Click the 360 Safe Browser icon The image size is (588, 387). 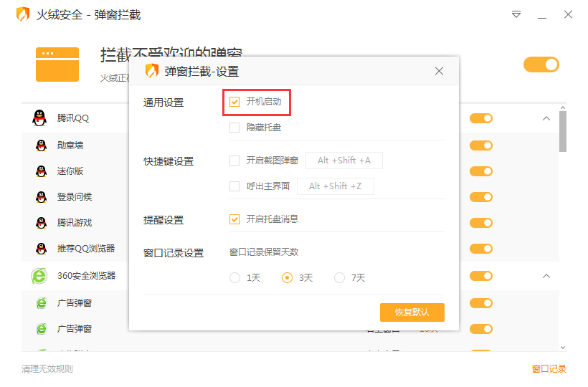tap(39, 276)
